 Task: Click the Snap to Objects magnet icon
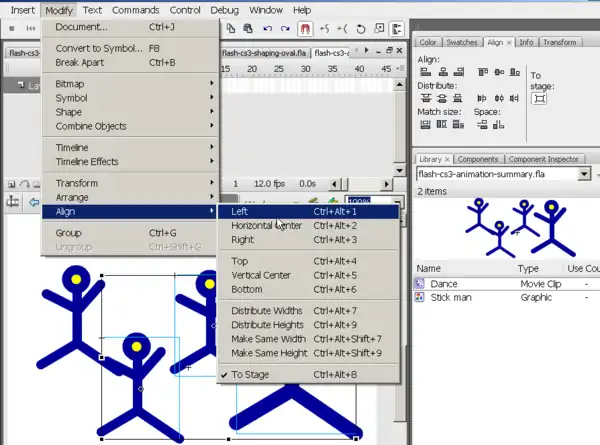pyautogui.click(x=307, y=30)
